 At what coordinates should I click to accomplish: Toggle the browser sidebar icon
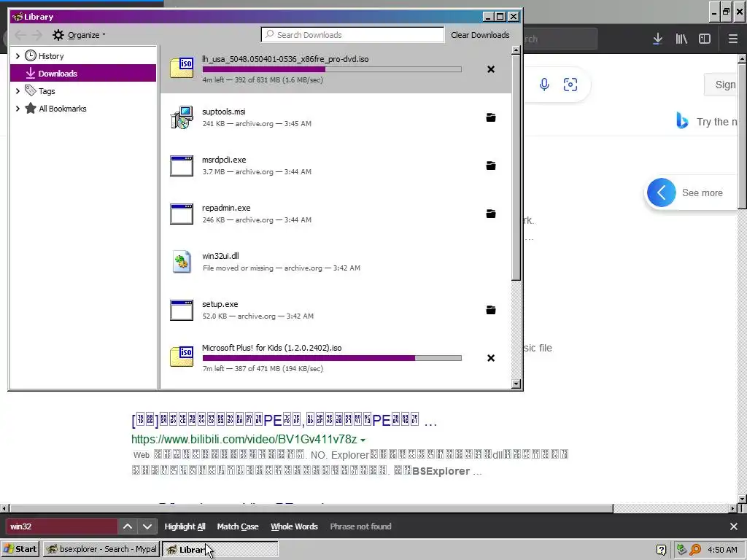click(x=705, y=39)
